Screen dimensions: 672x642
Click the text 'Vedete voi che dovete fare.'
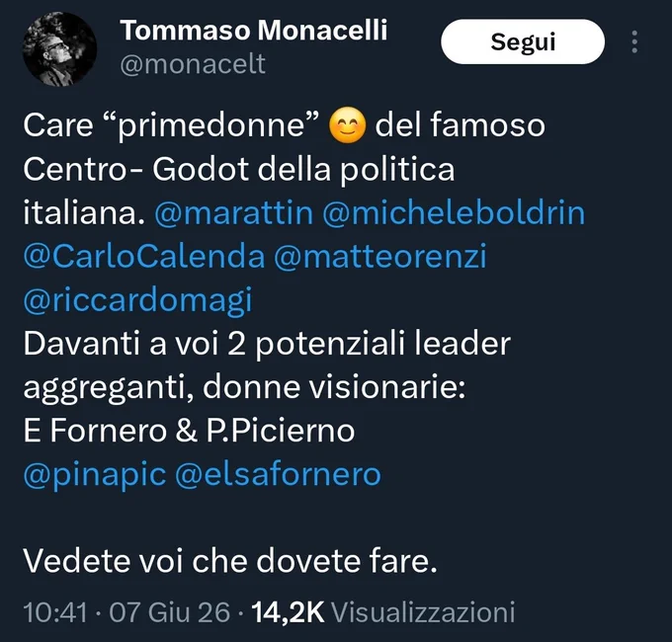click(230, 561)
